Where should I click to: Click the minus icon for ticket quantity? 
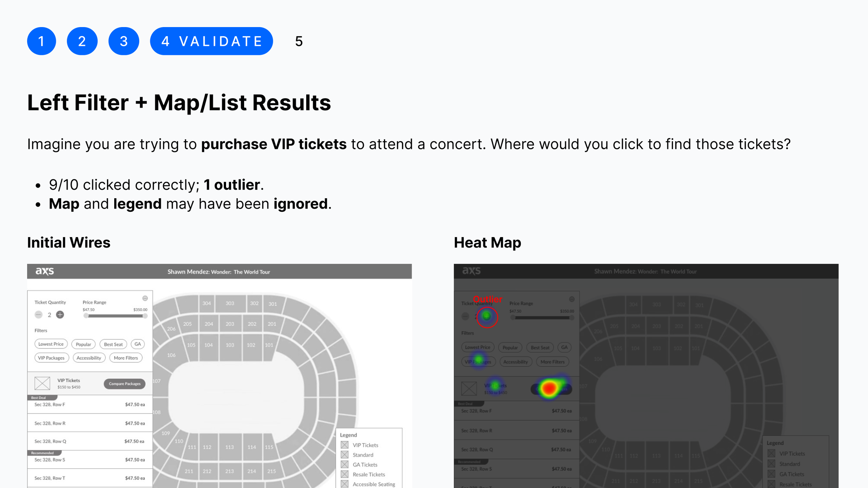click(39, 315)
